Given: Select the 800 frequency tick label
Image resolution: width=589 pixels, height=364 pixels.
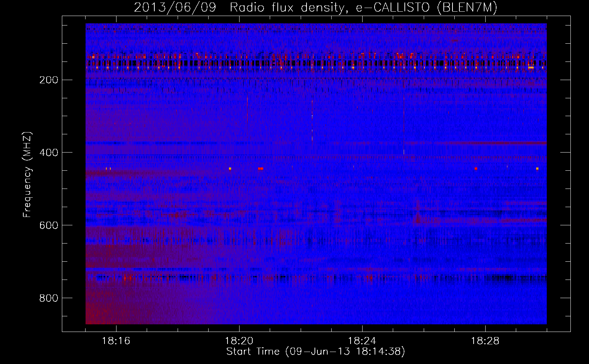Looking at the screenshot, I should (49, 298).
